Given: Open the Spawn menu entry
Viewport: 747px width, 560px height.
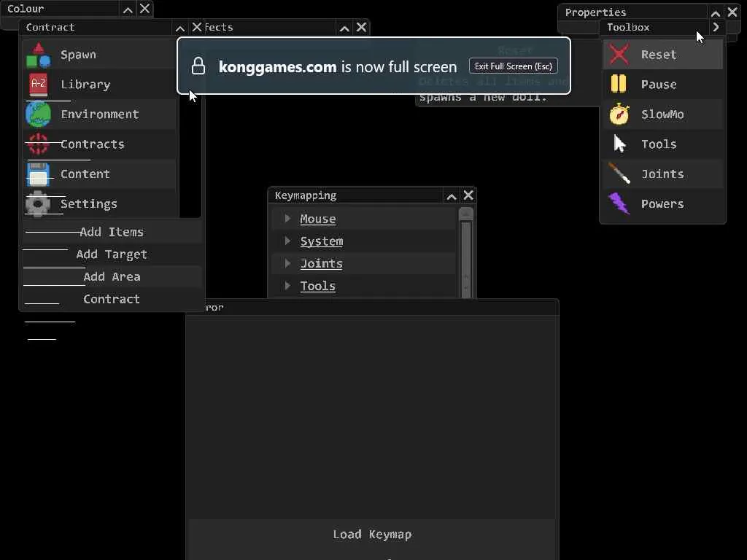Looking at the screenshot, I should [101, 55].
